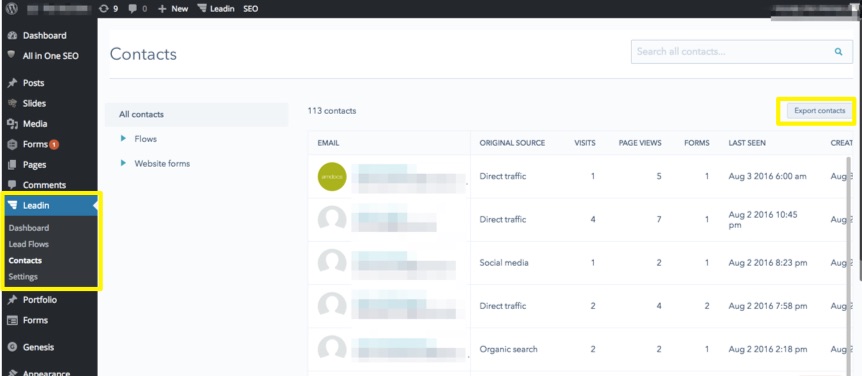Open Settings in the Leadin submenu

[x=23, y=277]
